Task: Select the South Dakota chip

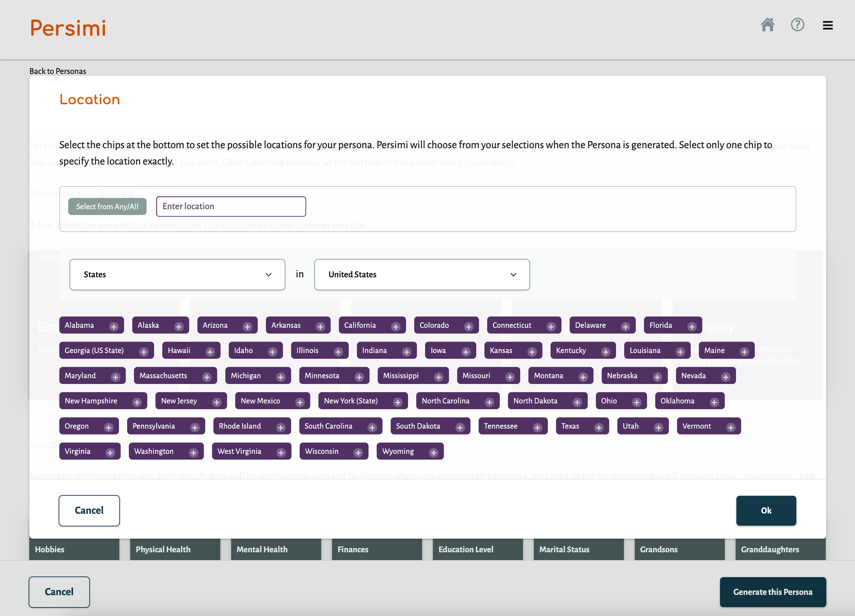Action: [x=430, y=426]
